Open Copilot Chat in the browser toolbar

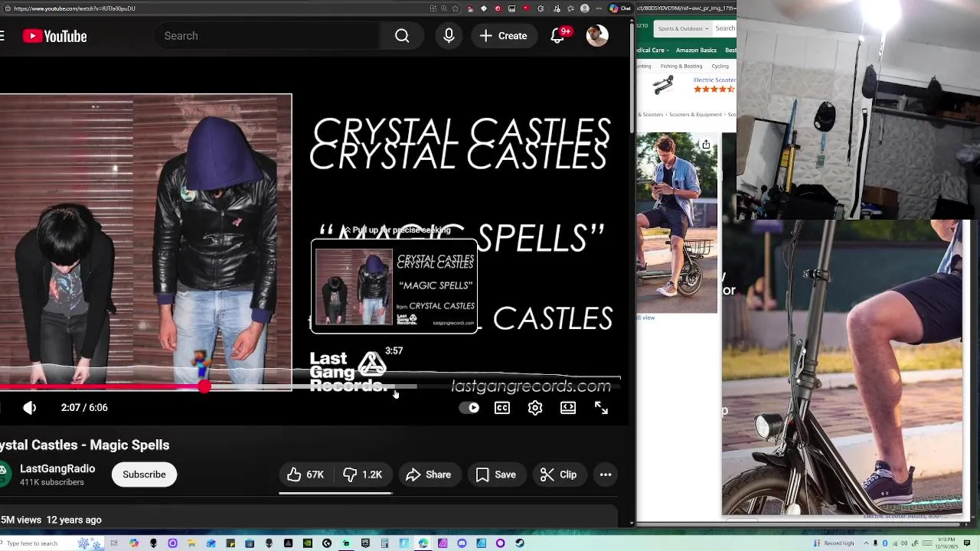tap(620, 8)
